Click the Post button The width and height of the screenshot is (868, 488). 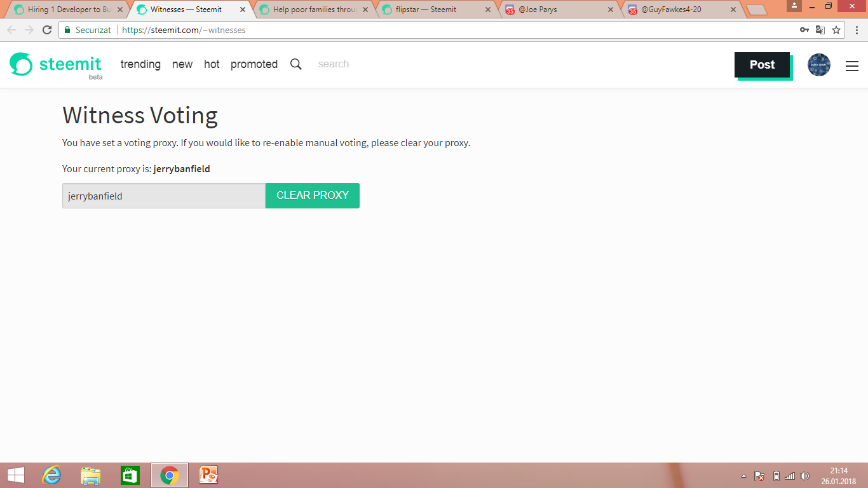[762, 65]
